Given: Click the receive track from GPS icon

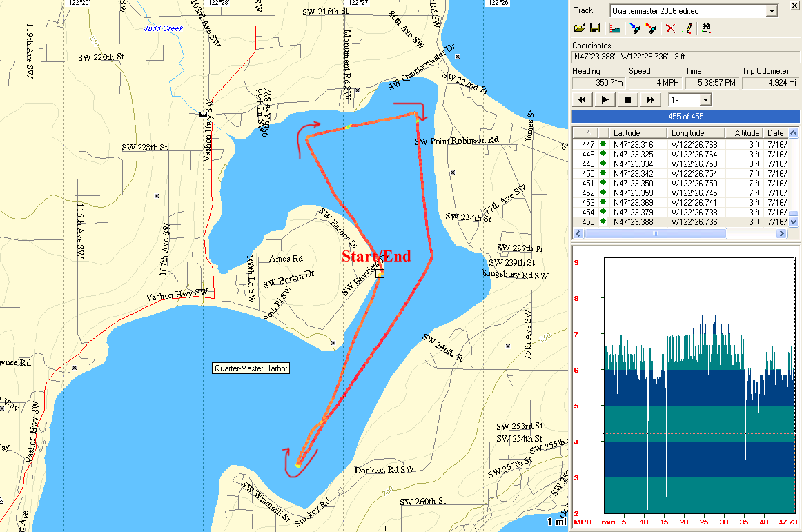Looking at the screenshot, I should pos(651,28).
